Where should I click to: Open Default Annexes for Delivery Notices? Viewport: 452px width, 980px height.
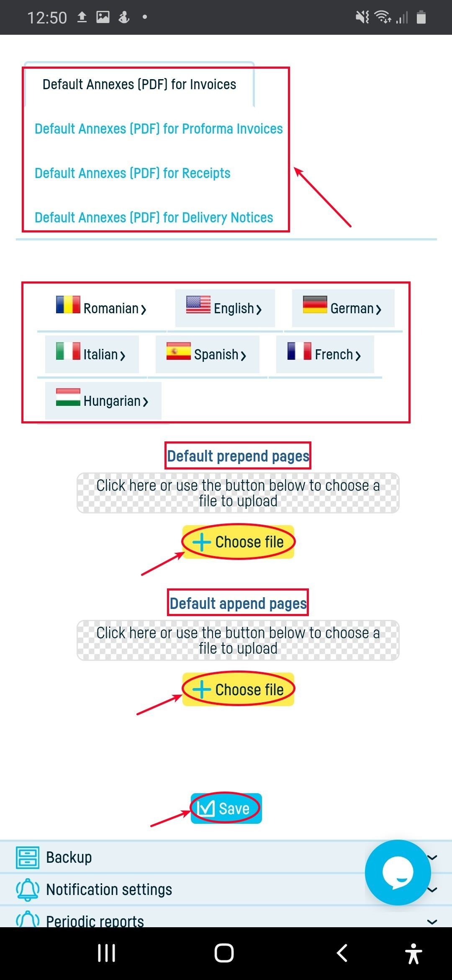coord(154,218)
